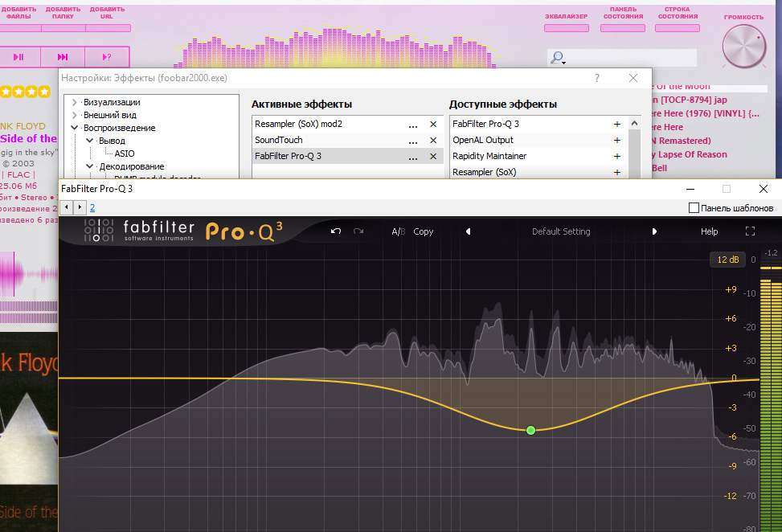Click the magnifier search icon
Viewport: 782px width, 532px height.
click(556, 58)
